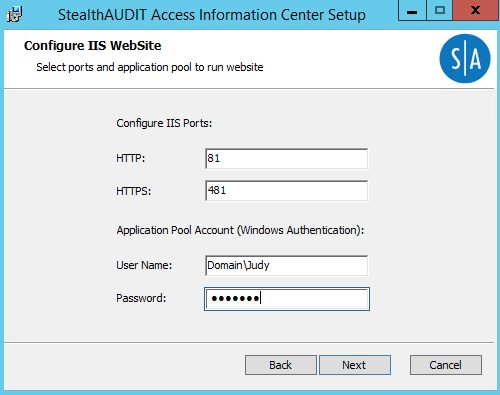Click the 'Configure IIS WebSite' heading
Viewport: 500px width, 395px height.
(x=93, y=46)
